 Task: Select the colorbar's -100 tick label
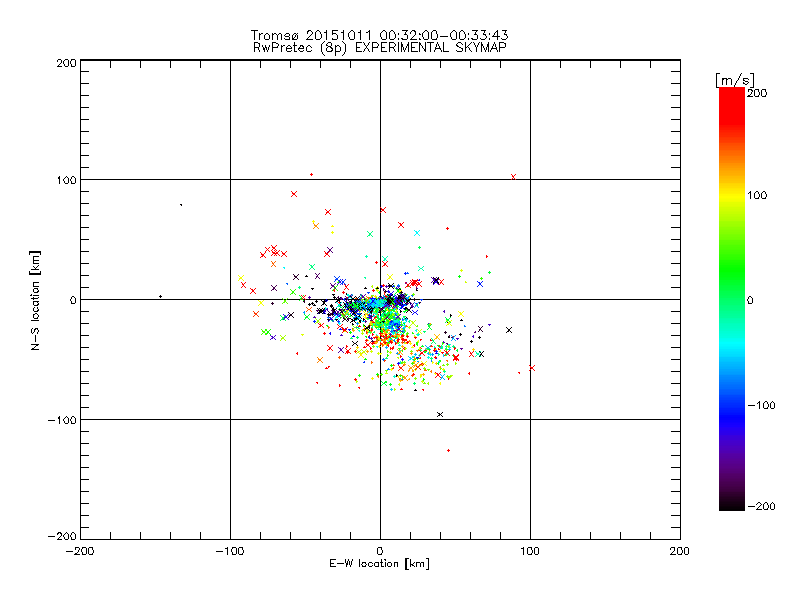[765, 405]
